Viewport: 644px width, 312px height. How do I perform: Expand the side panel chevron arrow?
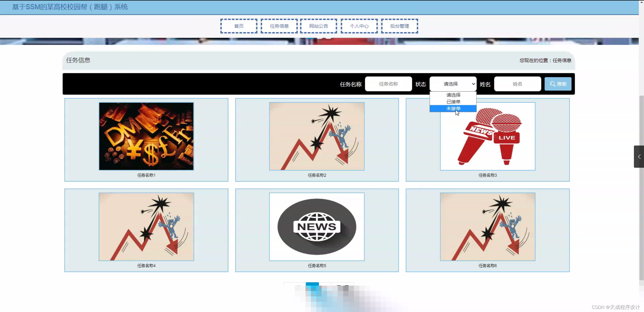point(639,157)
